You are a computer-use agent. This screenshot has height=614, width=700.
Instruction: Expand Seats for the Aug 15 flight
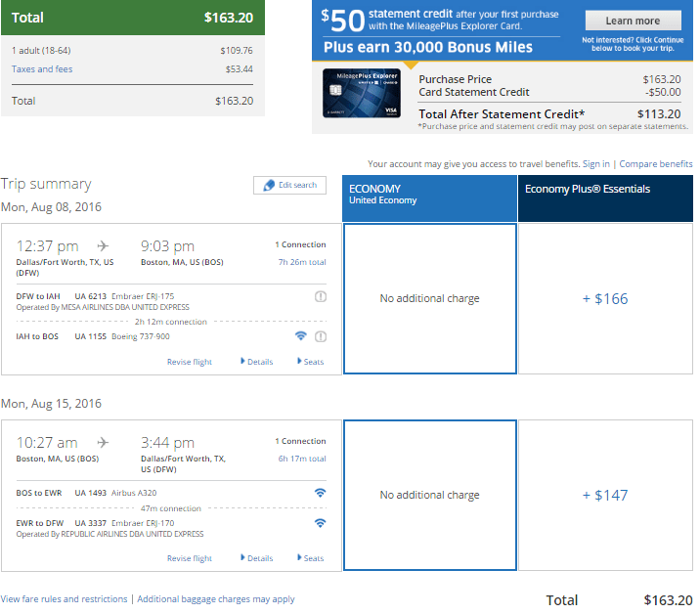[311, 557]
